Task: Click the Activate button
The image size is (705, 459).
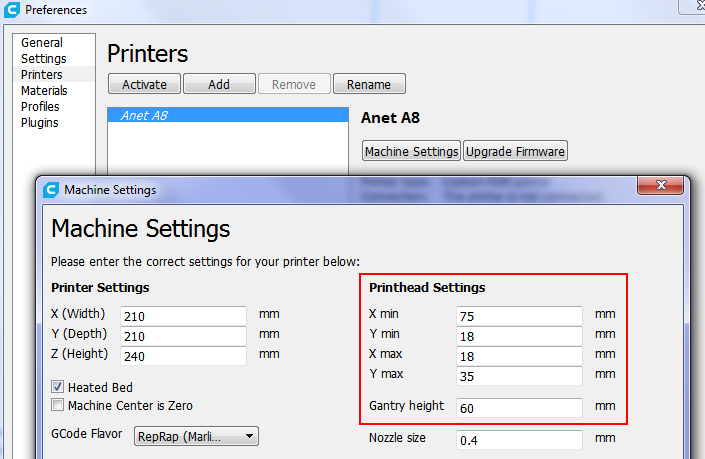Action: [144, 84]
